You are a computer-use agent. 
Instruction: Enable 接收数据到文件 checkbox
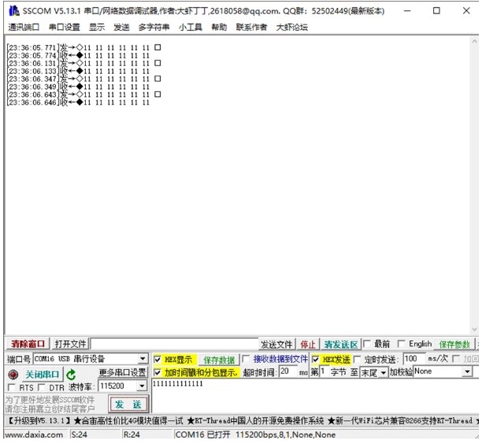[x=246, y=359]
